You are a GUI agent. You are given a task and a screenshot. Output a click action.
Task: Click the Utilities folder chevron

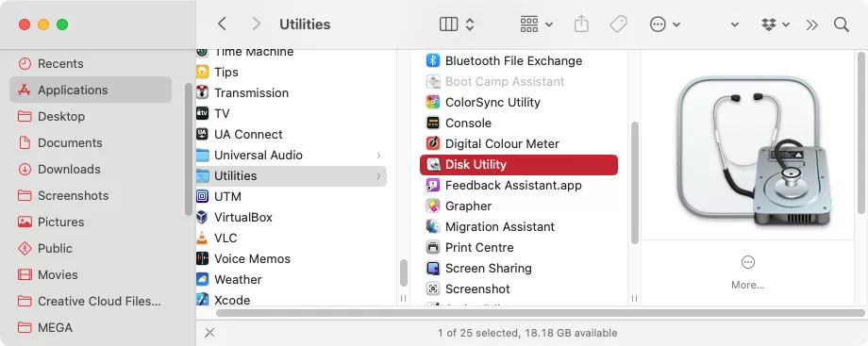378,175
